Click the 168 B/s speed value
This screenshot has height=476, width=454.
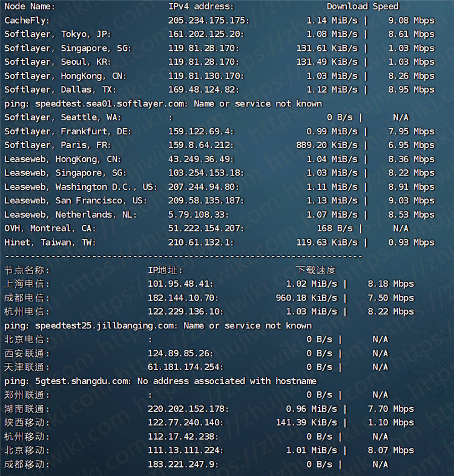[335, 229]
